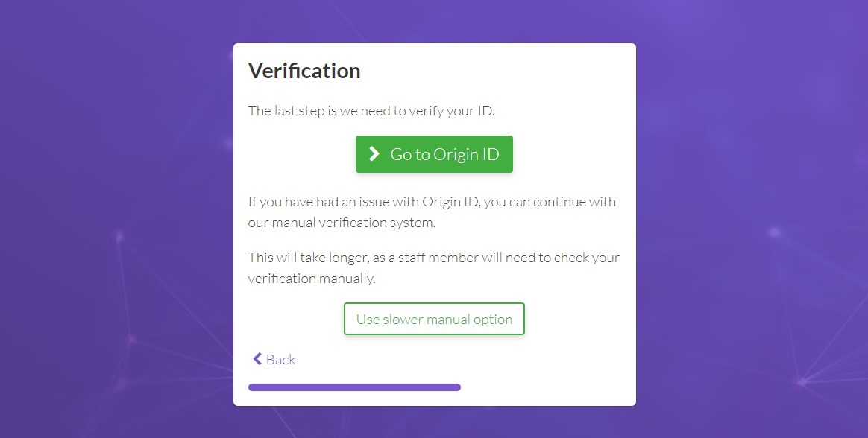
Task: Tap the arrowhead icon preceding the Back label
Action: [x=257, y=359]
